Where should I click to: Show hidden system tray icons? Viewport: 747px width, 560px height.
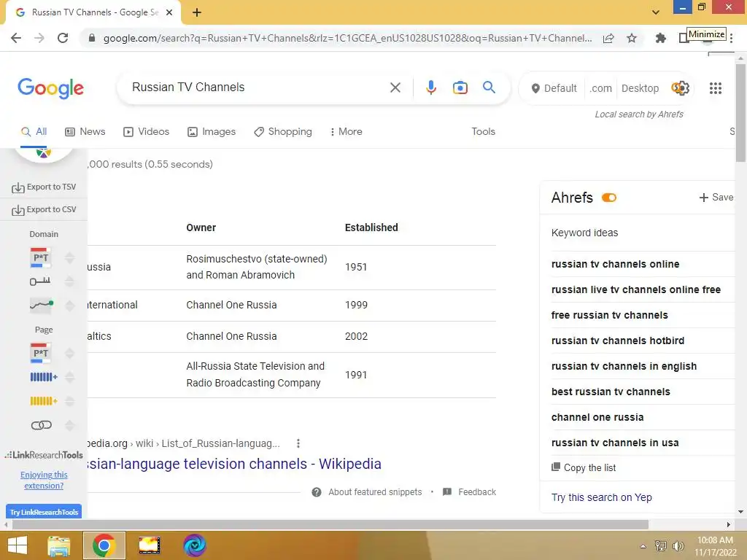(x=643, y=546)
